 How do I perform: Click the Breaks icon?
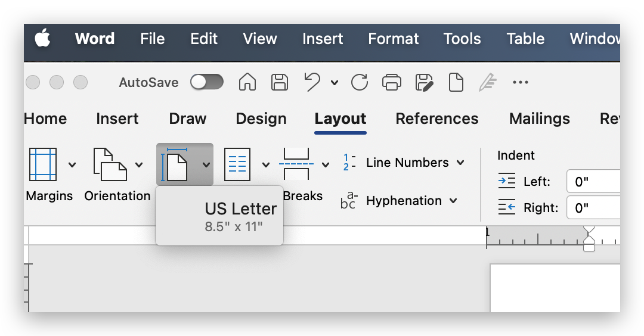pos(296,164)
